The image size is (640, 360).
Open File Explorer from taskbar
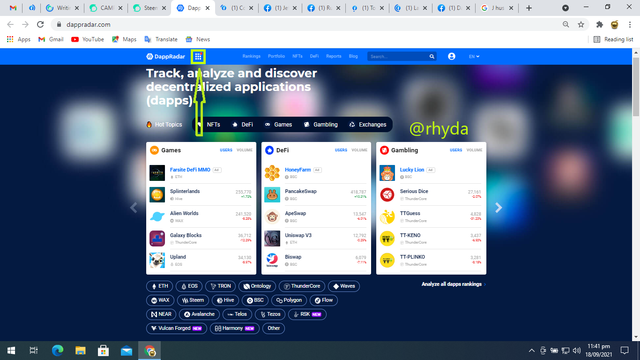(80, 350)
